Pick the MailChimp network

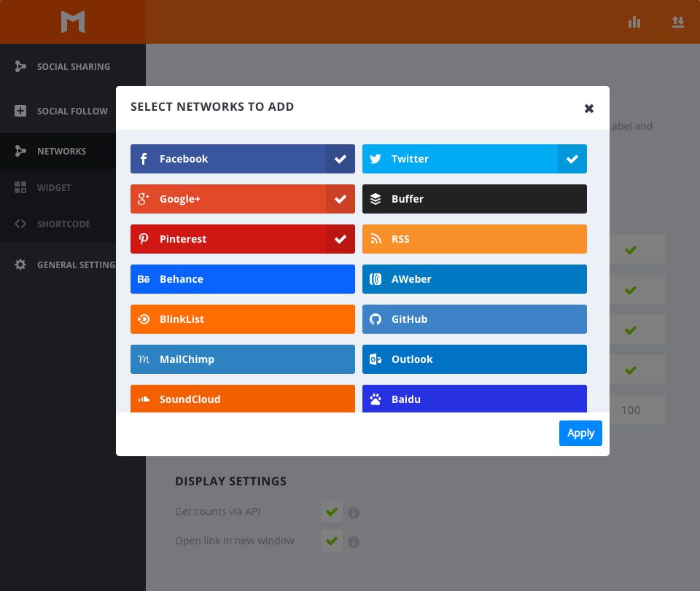click(x=242, y=359)
